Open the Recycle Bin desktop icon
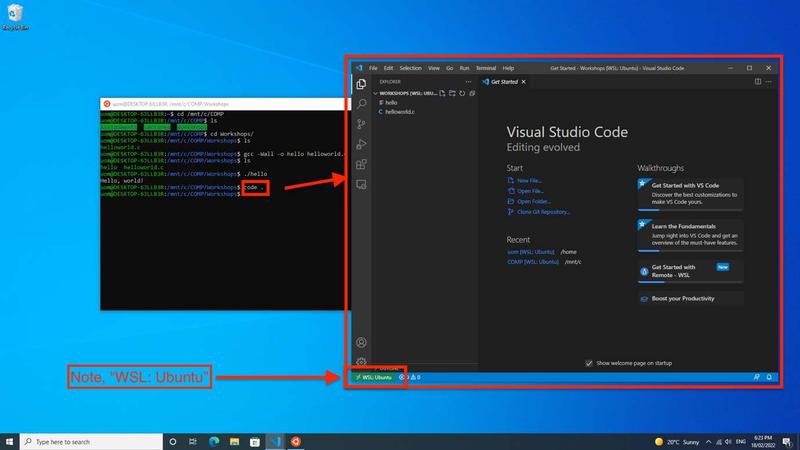800x450 pixels. pos(15,17)
